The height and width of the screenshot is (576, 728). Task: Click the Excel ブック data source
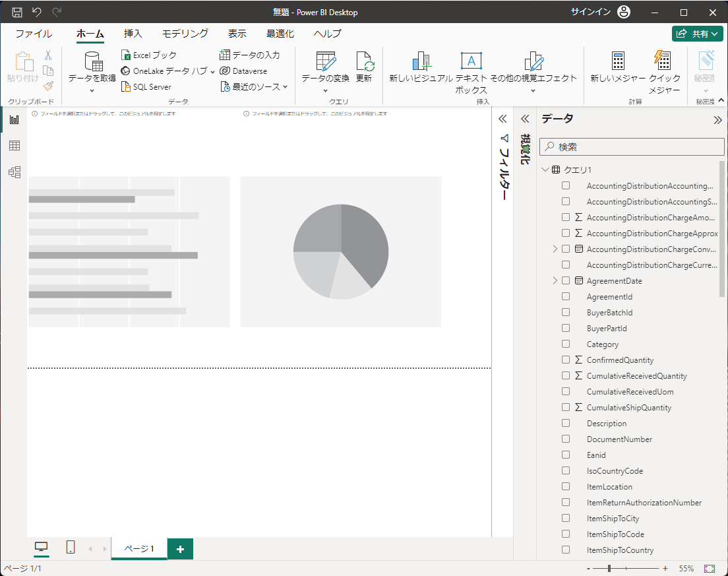tap(149, 55)
